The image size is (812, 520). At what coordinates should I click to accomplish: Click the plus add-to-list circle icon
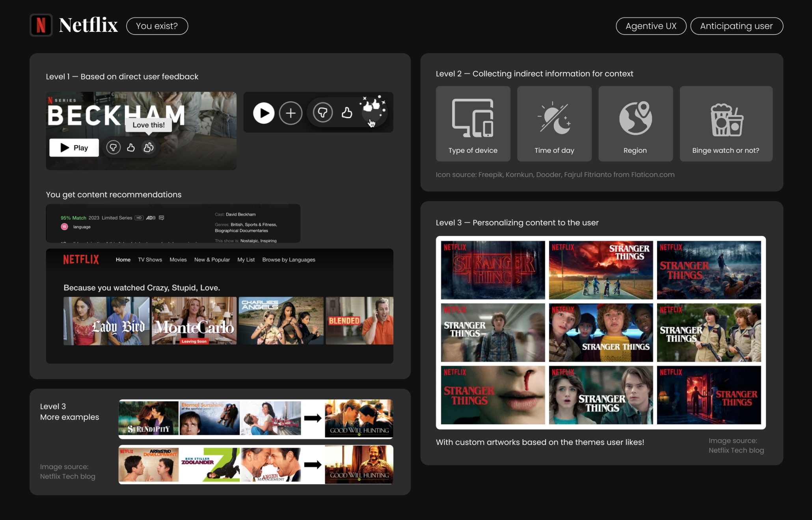click(291, 113)
